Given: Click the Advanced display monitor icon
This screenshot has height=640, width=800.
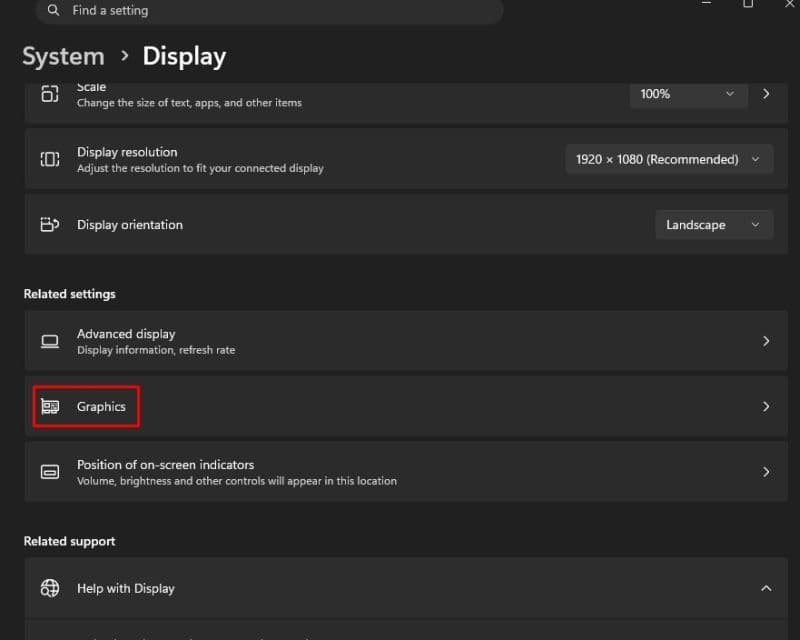Looking at the screenshot, I should 50,340.
